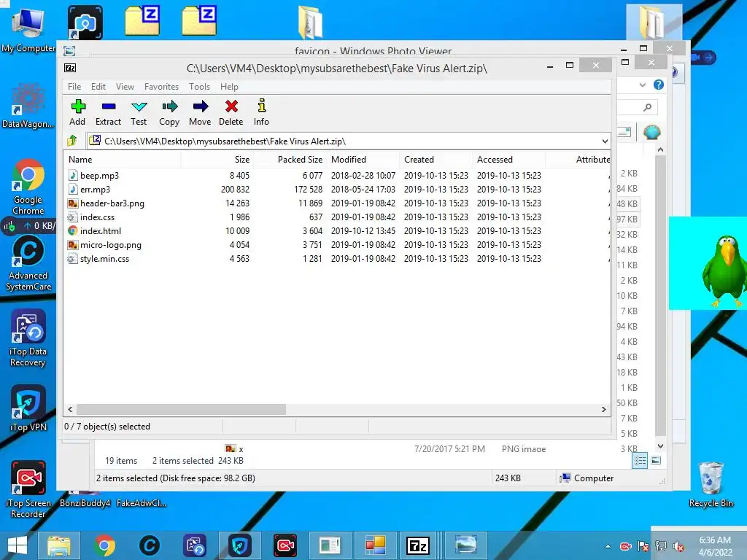
Task: Select the index.css file
Action: coord(91,217)
